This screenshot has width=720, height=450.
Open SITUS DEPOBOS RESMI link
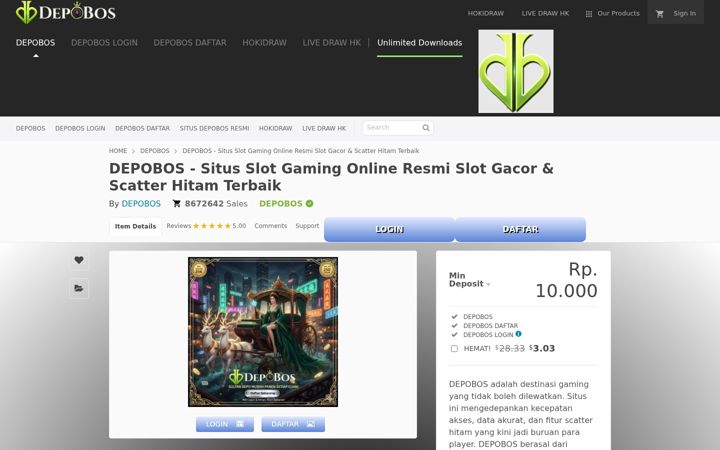214,128
